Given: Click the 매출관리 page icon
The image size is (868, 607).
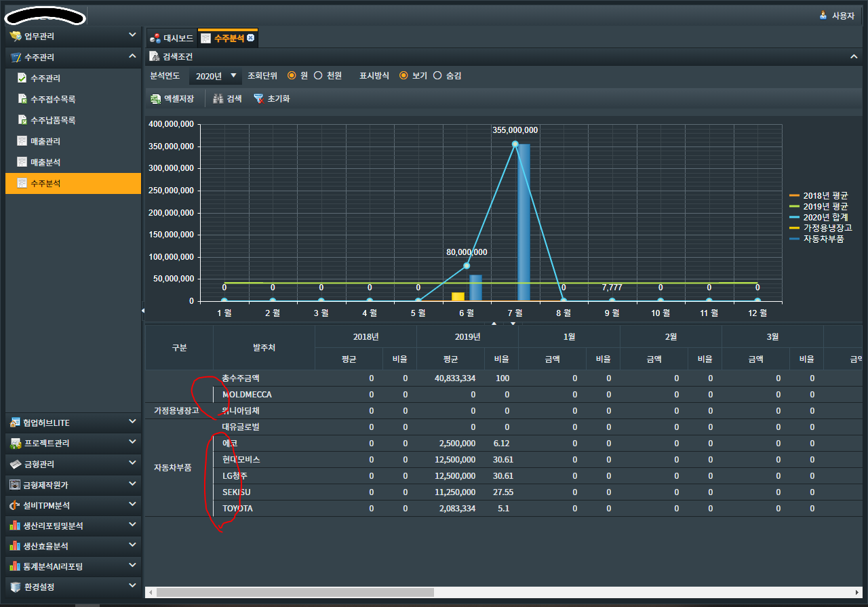Looking at the screenshot, I should click(x=22, y=142).
